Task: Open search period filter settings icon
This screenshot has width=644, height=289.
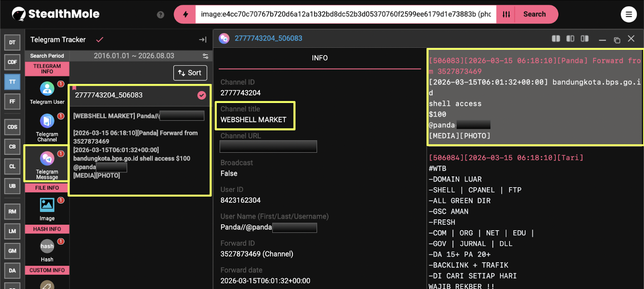Action: point(205,56)
